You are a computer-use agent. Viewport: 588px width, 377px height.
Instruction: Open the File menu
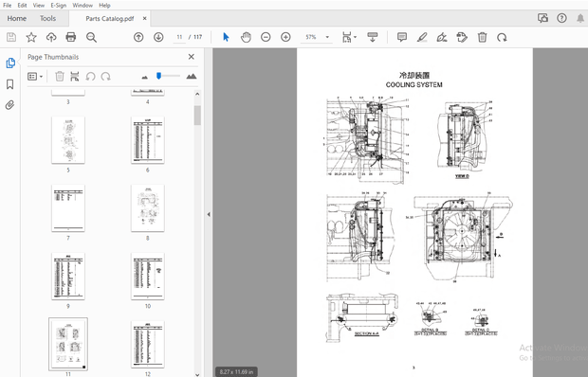coord(8,6)
